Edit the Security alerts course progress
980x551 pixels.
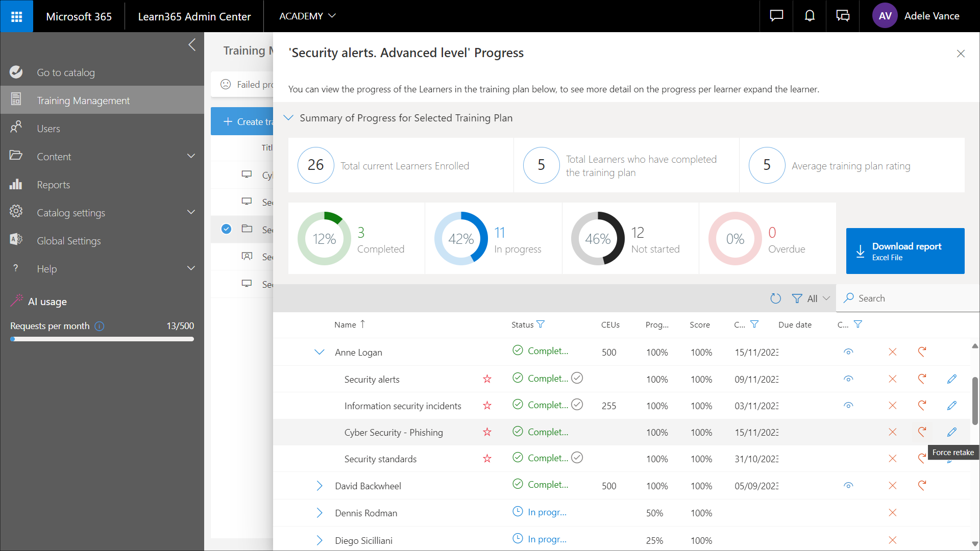[x=951, y=379]
